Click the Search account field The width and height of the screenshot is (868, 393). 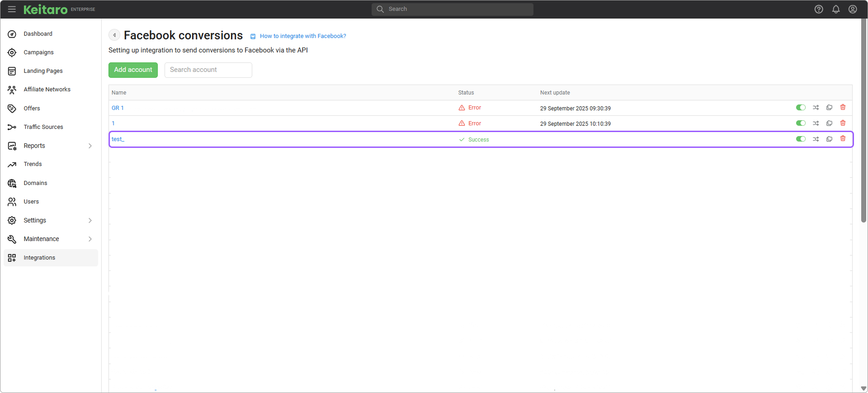pos(208,70)
